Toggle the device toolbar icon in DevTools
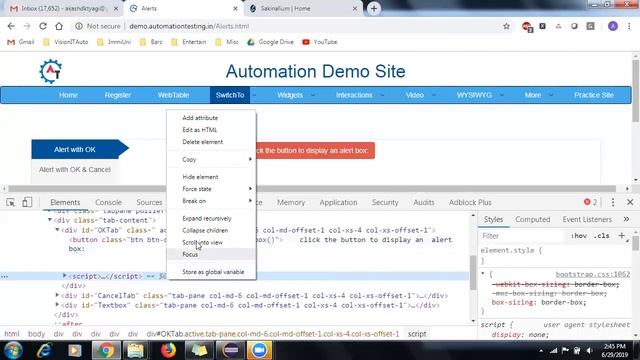Image resolution: width=640 pixels, height=360 pixels. point(27,202)
